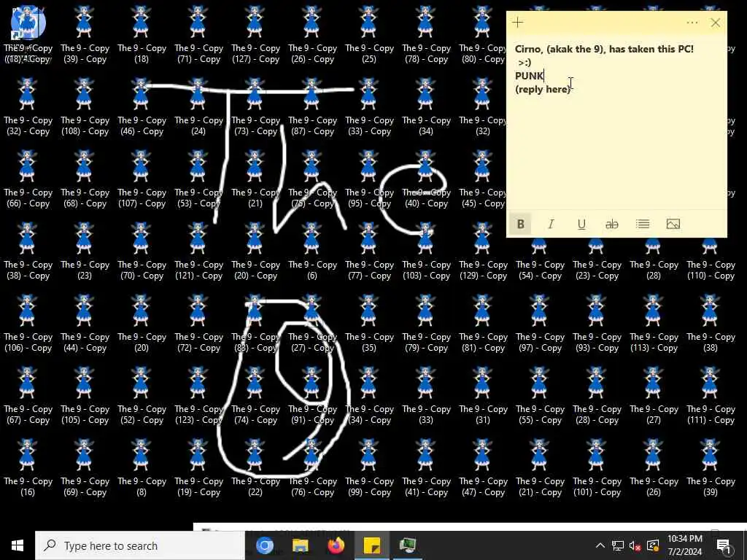Screen dimensions: 747x560
Task: Select 'The 9 - Copy (25)' desktop icon
Action: click(369, 34)
